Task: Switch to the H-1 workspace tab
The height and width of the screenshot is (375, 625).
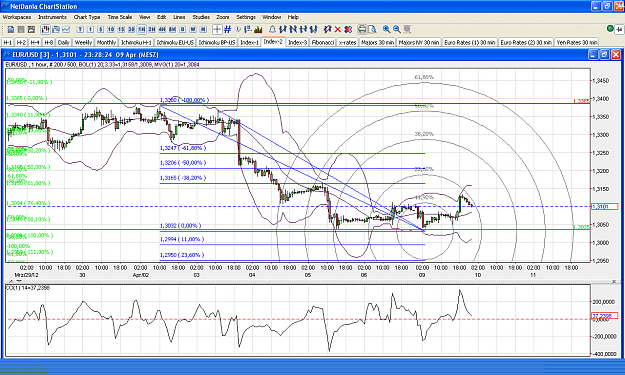Action: [8, 42]
